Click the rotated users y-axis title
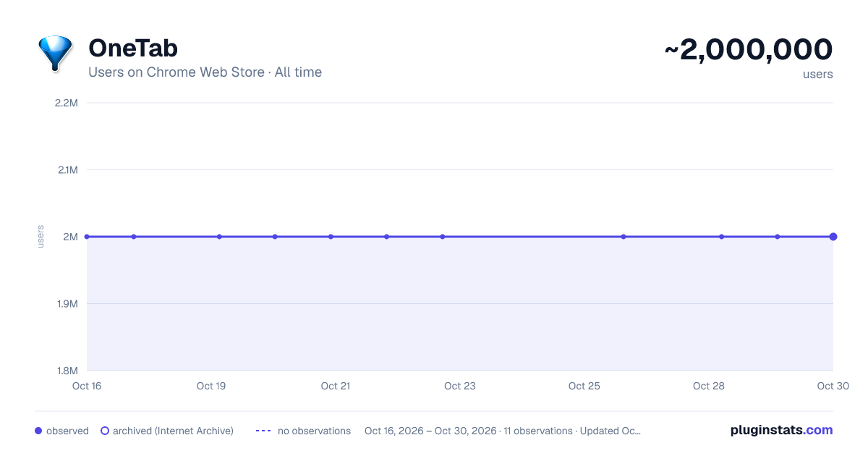868x456 pixels. pyautogui.click(x=41, y=237)
